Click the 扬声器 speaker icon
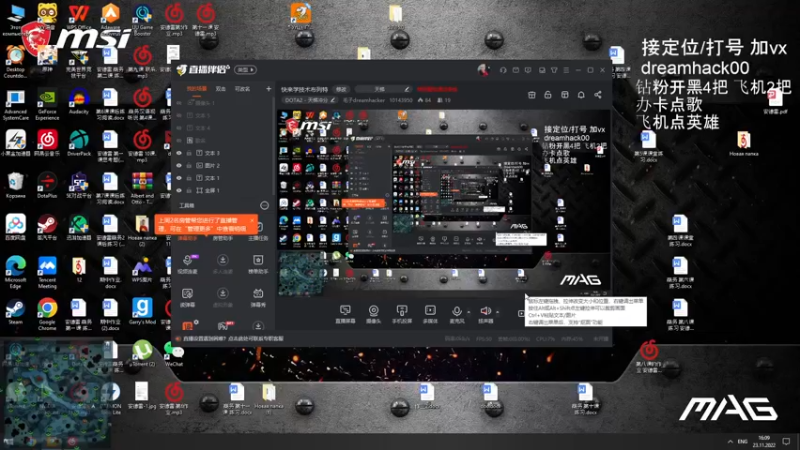800x450 pixels. (485, 311)
